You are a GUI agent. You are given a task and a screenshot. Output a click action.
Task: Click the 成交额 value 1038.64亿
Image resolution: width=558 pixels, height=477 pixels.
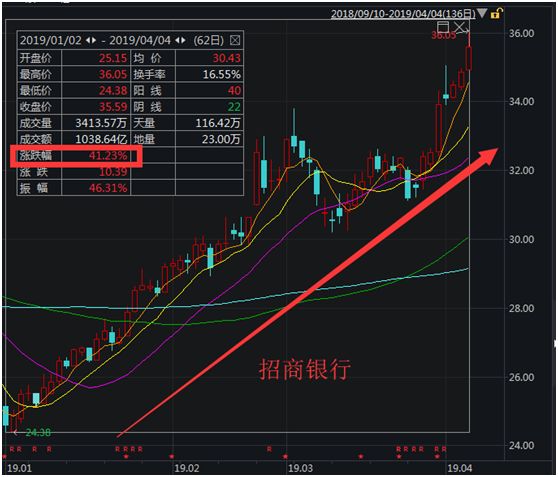(101, 139)
